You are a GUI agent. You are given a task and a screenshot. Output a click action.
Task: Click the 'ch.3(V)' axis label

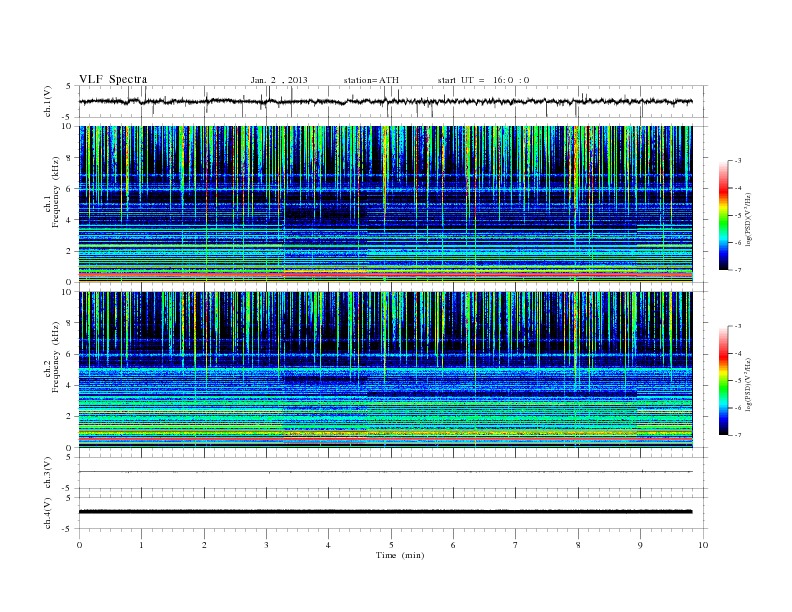coord(47,473)
